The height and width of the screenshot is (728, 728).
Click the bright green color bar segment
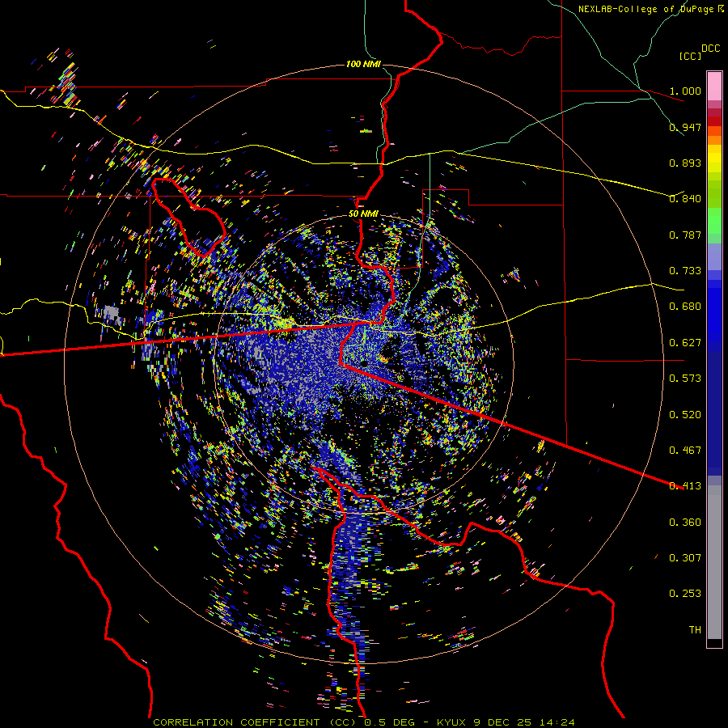coord(714,221)
